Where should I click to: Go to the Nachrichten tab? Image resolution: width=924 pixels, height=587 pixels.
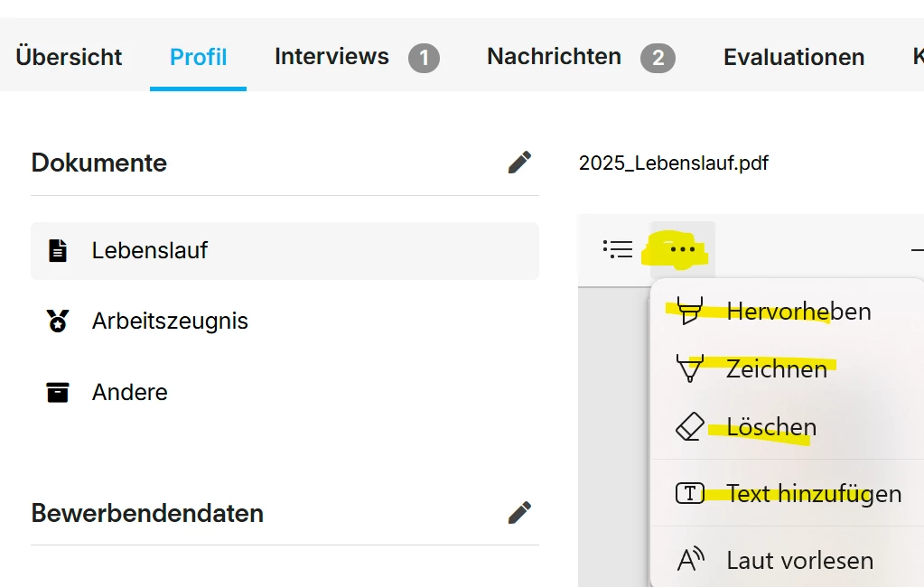pos(554,57)
